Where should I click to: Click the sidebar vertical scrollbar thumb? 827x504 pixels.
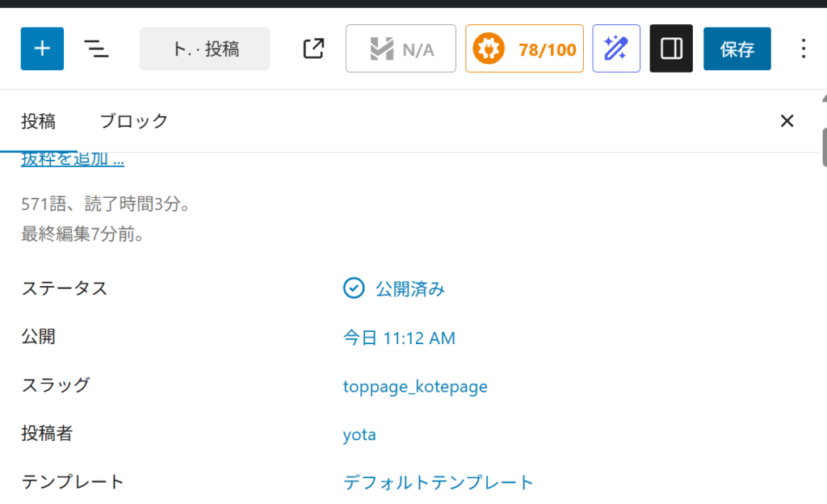click(824, 145)
